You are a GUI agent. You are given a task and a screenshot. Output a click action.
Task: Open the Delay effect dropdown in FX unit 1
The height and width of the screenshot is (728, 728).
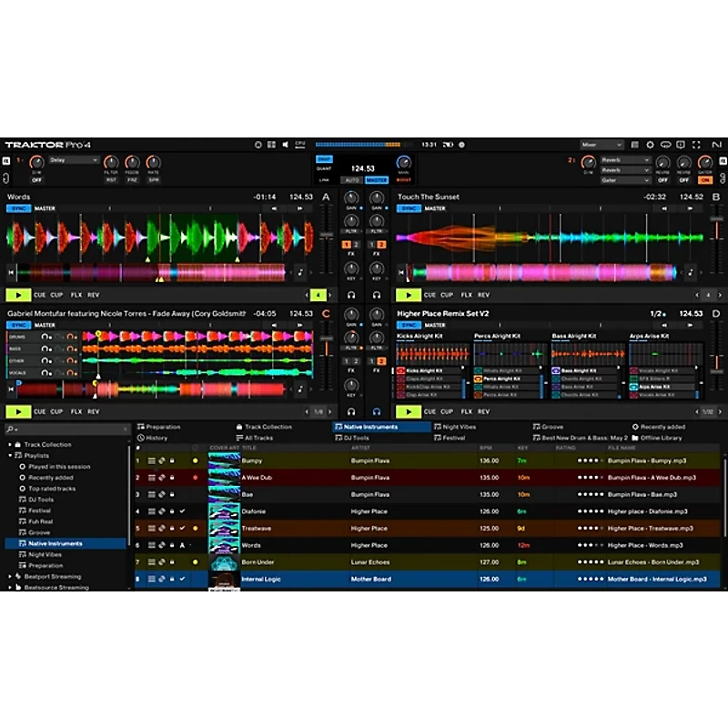75,161
